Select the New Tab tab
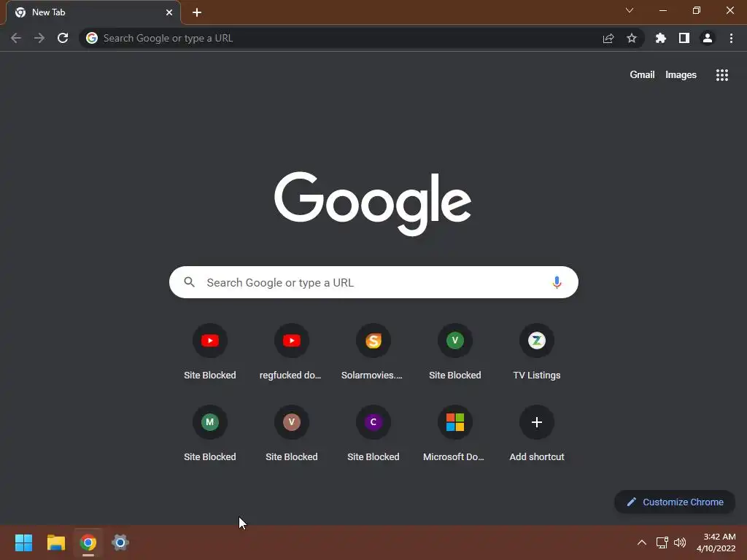The height and width of the screenshot is (560, 747). (93, 12)
